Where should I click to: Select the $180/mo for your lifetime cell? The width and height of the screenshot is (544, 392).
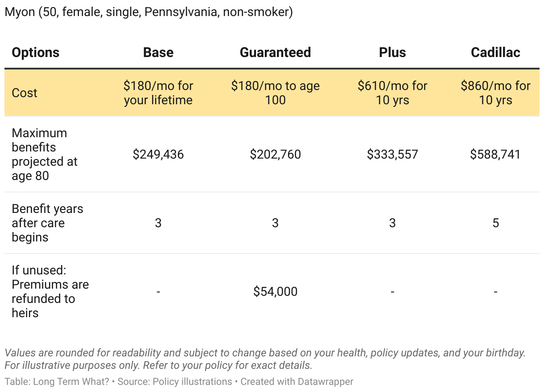tap(158, 93)
